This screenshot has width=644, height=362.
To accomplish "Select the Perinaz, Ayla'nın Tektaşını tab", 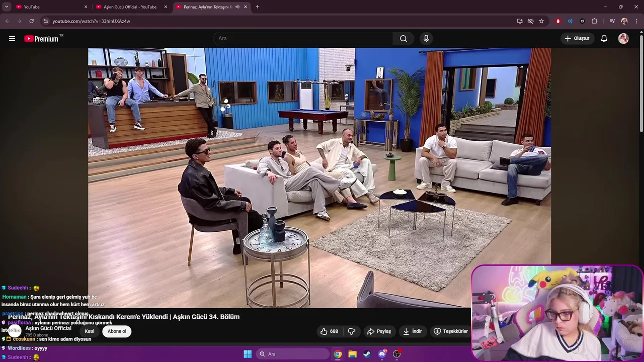I will click(212, 7).
